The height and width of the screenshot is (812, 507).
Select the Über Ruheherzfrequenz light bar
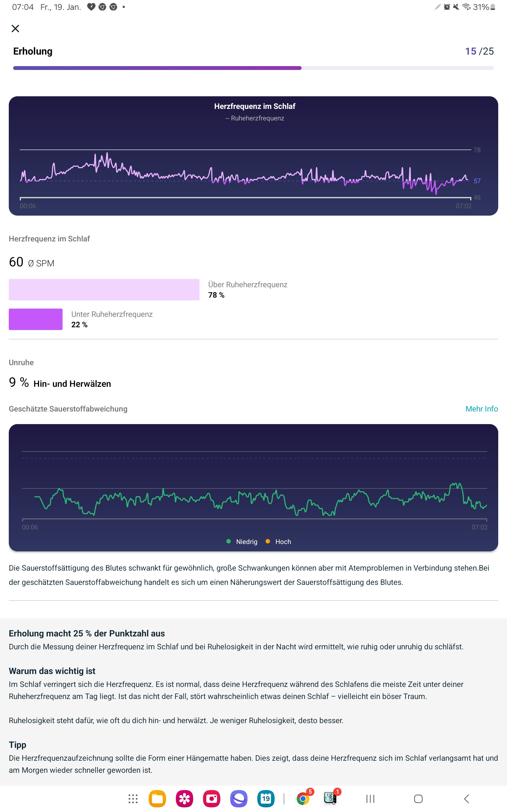pyautogui.click(x=104, y=290)
